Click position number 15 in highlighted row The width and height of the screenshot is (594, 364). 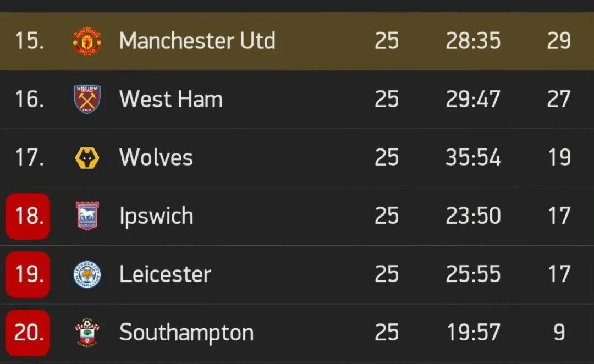click(x=30, y=41)
